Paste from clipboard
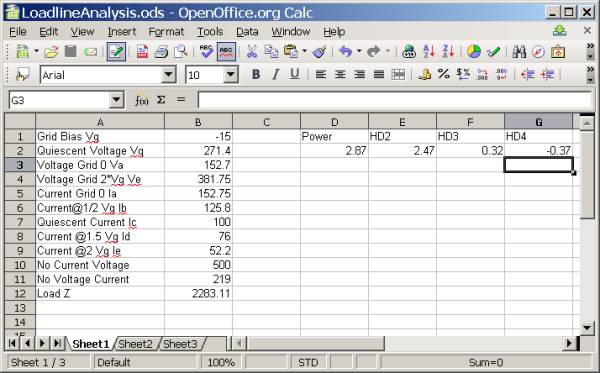This screenshot has height=373, width=600. [291, 51]
